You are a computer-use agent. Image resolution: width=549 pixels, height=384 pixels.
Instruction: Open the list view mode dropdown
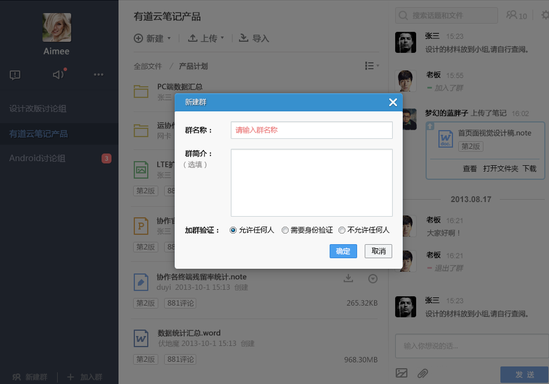(371, 66)
